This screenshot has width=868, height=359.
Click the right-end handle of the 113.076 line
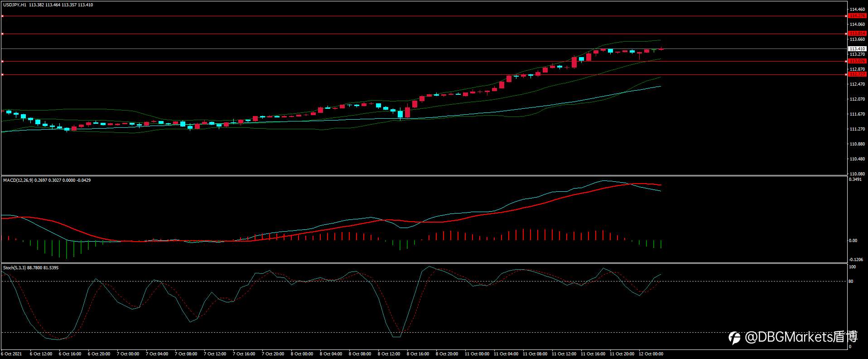coord(847,61)
